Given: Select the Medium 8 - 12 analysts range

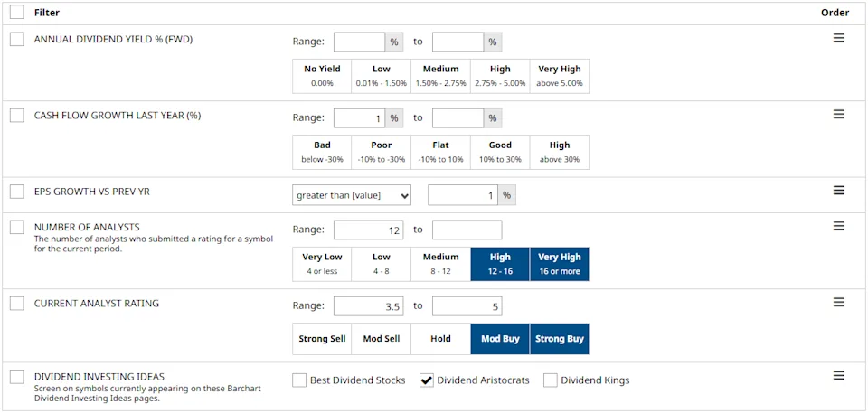Looking at the screenshot, I should click(440, 264).
